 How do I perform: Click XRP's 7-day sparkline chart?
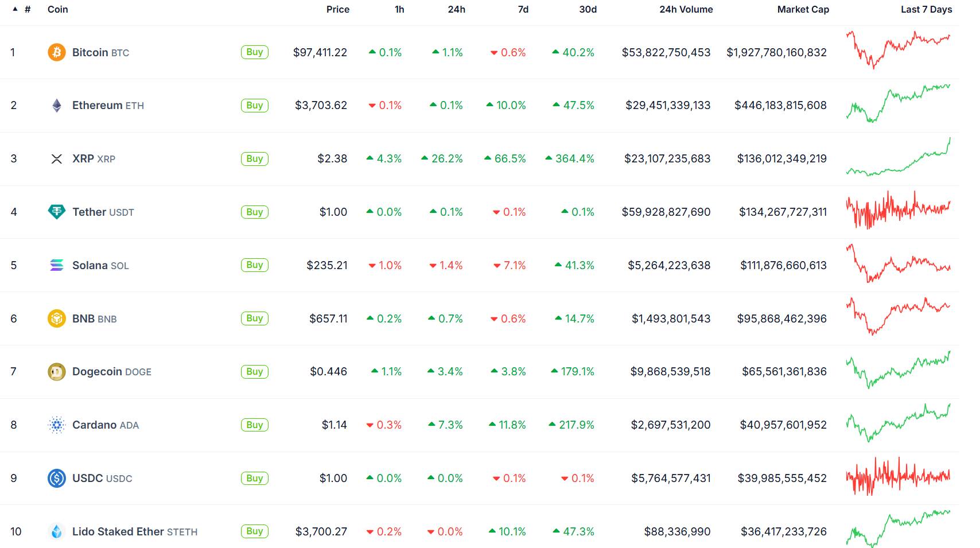pos(899,158)
